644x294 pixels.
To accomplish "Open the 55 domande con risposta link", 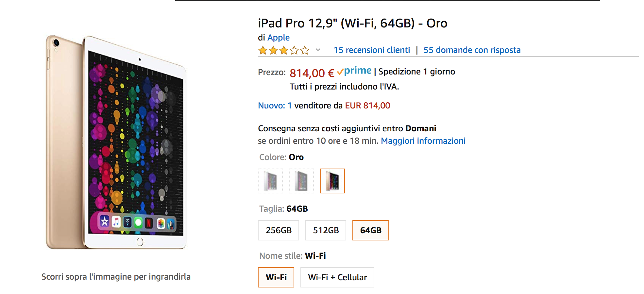I will tap(472, 50).
